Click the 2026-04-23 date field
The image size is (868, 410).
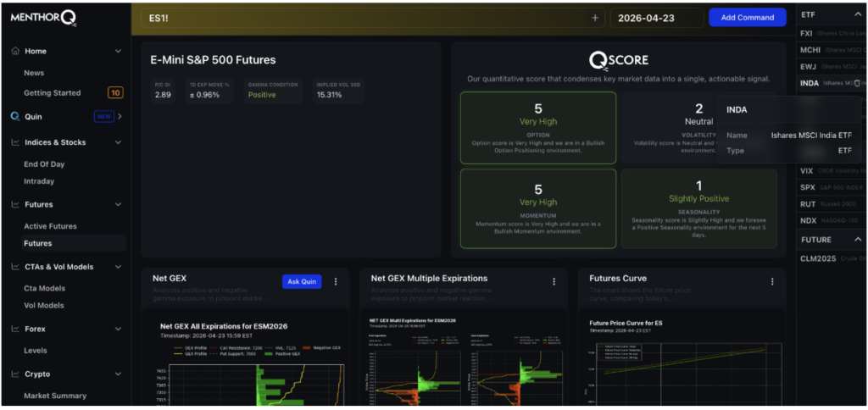[x=657, y=18]
